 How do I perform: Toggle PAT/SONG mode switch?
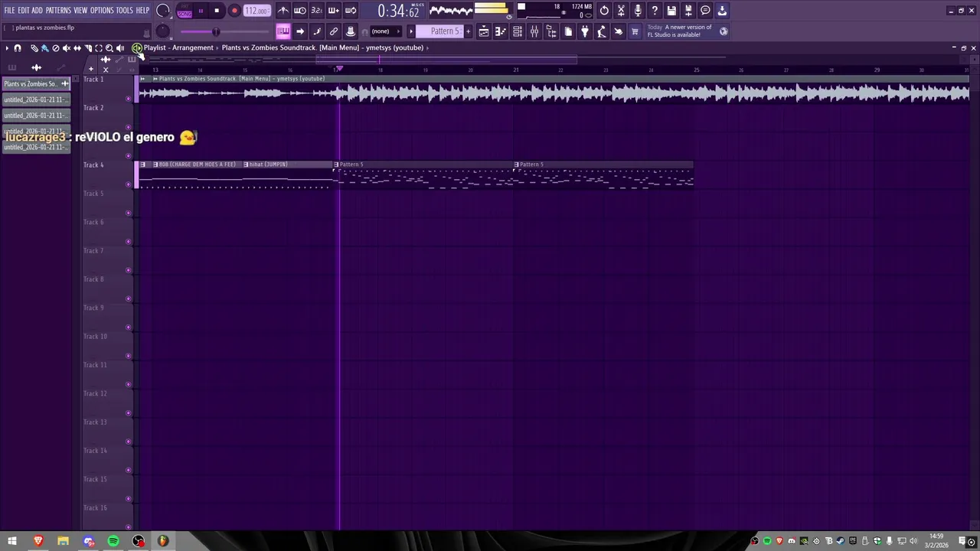[185, 11]
